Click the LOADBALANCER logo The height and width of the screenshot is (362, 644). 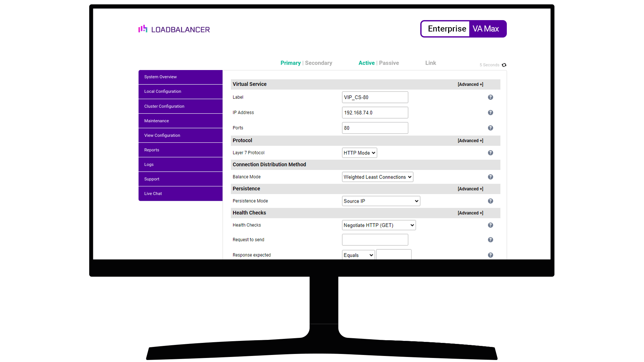coord(174,29)
